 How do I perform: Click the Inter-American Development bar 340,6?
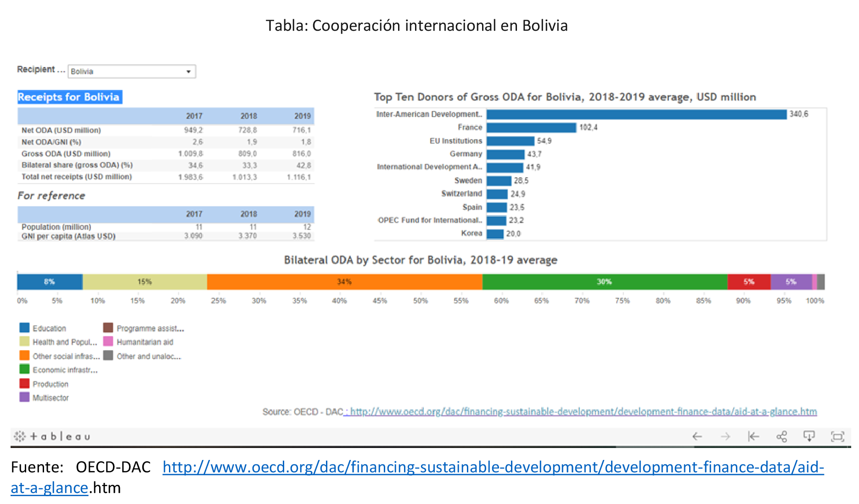(x=637, y=114)
